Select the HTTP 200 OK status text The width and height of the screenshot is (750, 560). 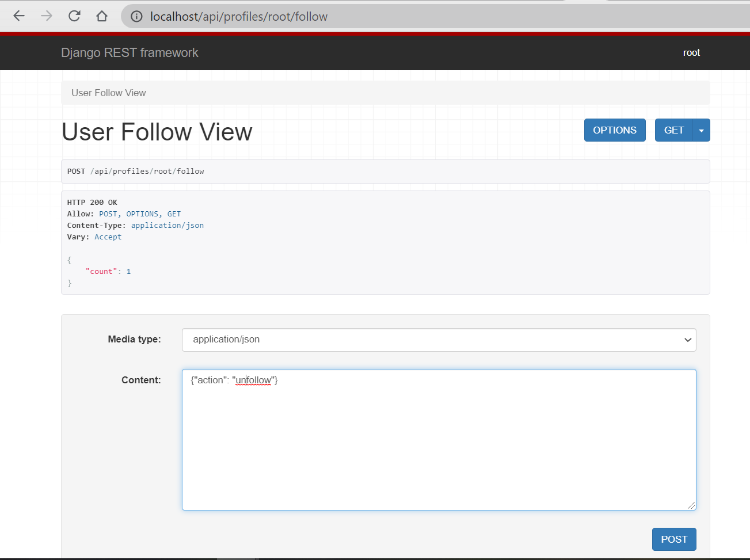(92, 202)
